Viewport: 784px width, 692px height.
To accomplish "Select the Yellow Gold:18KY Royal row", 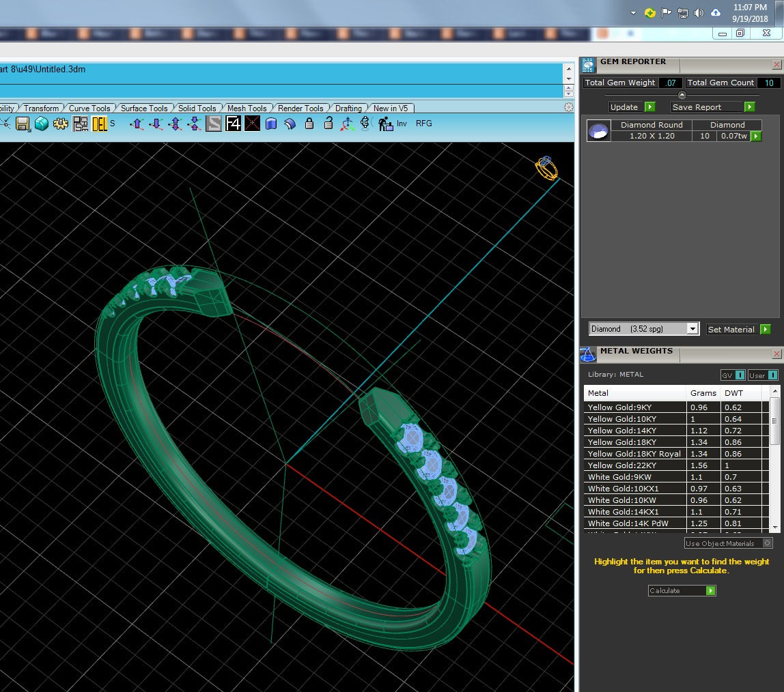I will coord(676,454).
